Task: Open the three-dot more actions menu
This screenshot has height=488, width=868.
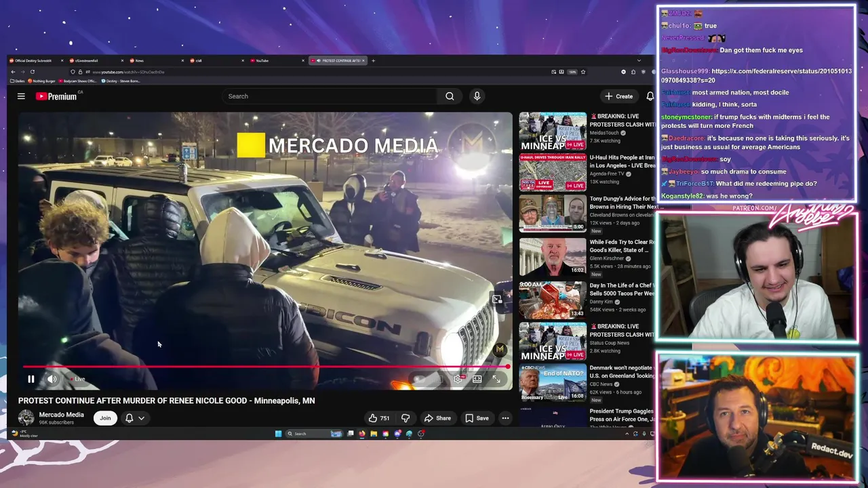Action: 505,418
